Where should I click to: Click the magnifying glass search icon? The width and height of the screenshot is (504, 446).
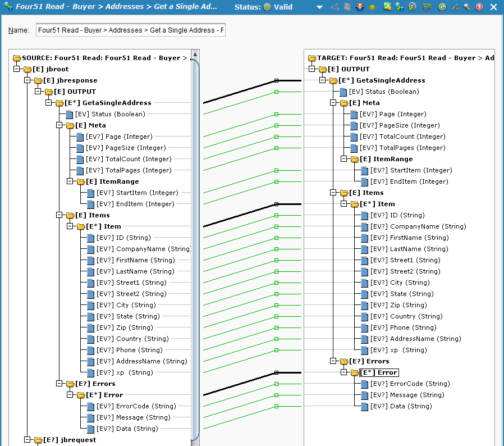pyautogui.click(x=466, y=7)
